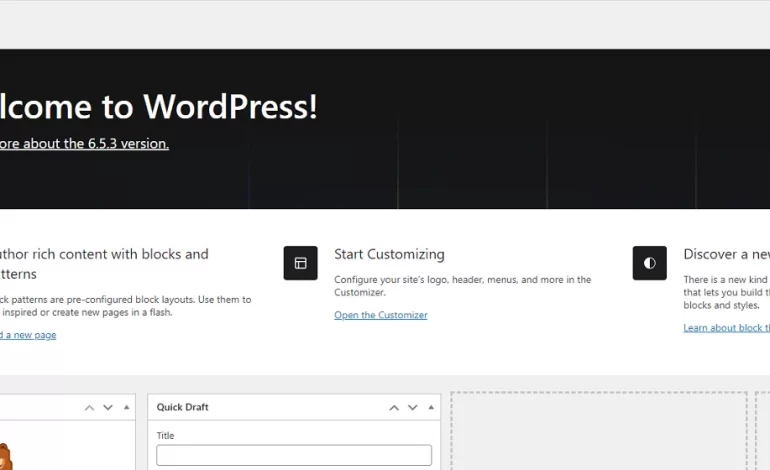The image size is (770, 470).
Task: Click the Start Customizing heading
Action: [389, 254]
